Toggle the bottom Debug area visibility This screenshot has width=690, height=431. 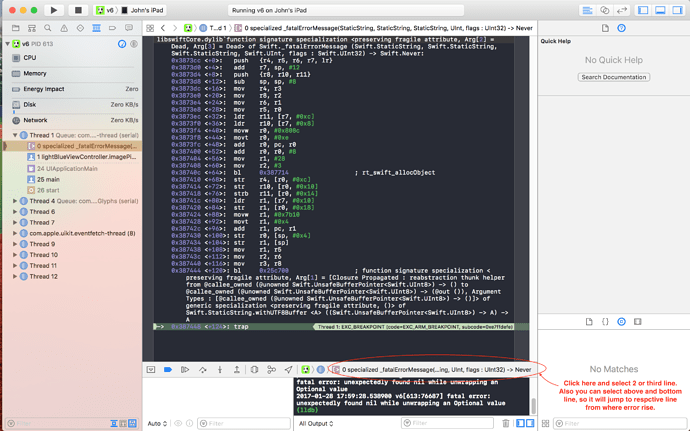[659, 10]
